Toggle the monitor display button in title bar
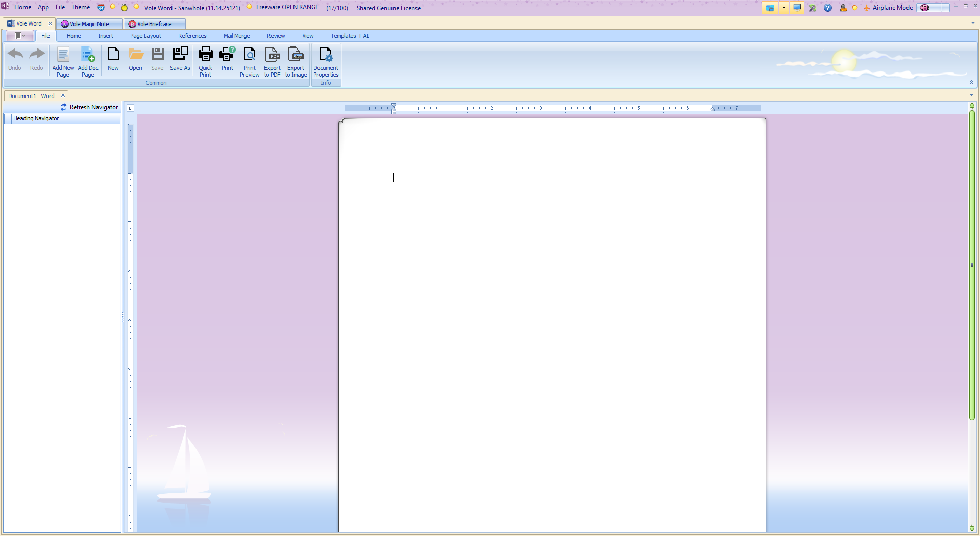The height and width of the screenshot is (536, 980). (797, 8)
